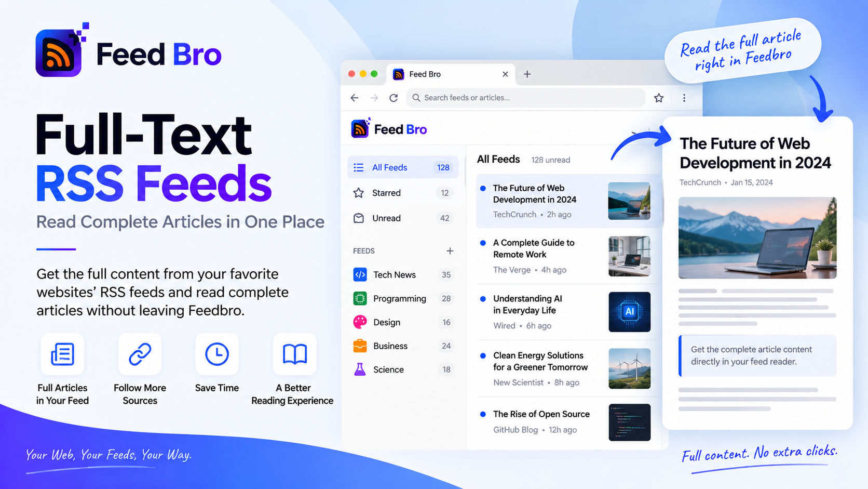
Task: Click the favicon on the Feed Bro tab
Action: (399, 74)
